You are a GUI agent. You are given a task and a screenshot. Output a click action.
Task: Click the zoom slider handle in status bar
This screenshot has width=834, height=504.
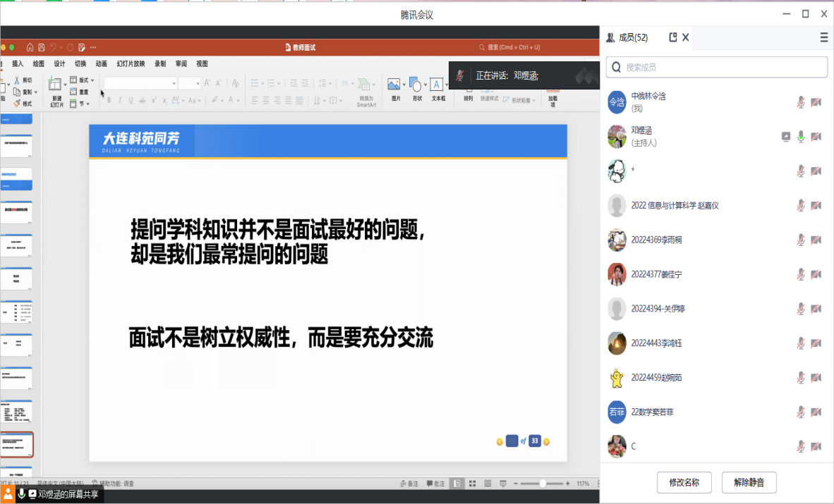(x=543, y=484)
